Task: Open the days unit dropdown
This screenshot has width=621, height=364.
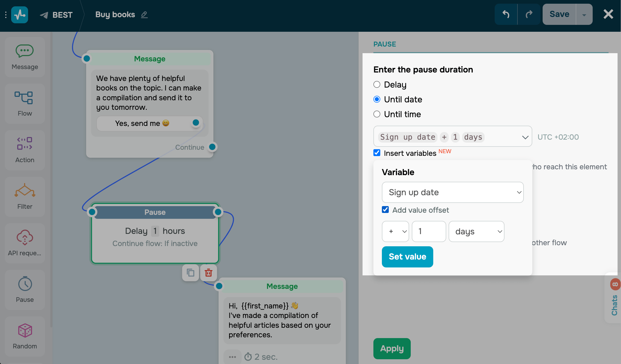Action: click(x=476, y=231)
